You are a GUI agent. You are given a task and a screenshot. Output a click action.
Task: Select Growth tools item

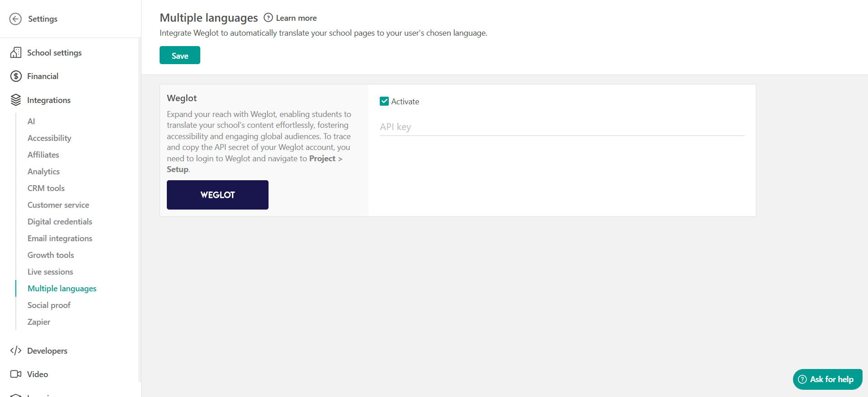click(x=51, y=255)
